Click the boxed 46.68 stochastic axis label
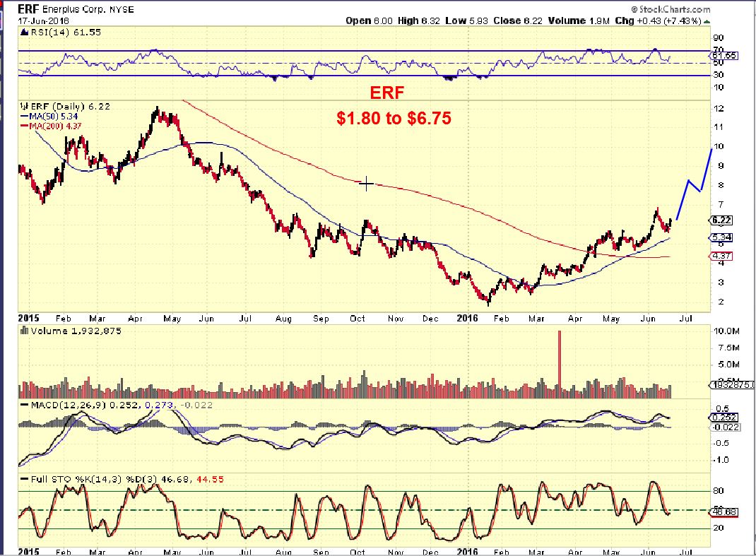Viewport: 756px width, 556px height. [724, 511]
